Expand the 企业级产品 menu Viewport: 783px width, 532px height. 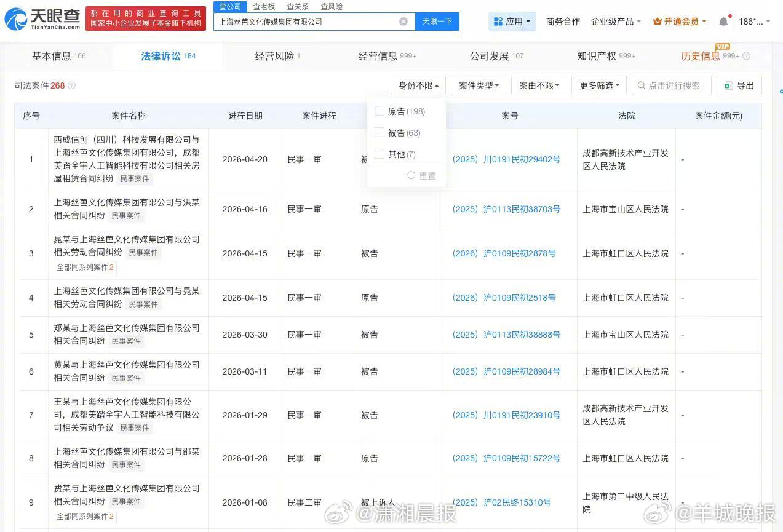[x=616, y=22]
